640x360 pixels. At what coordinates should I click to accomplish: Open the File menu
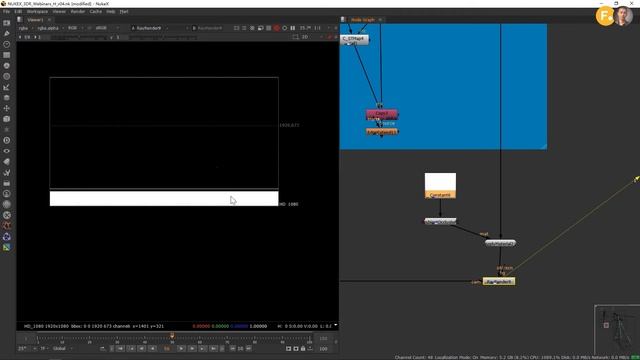(7, 11)
